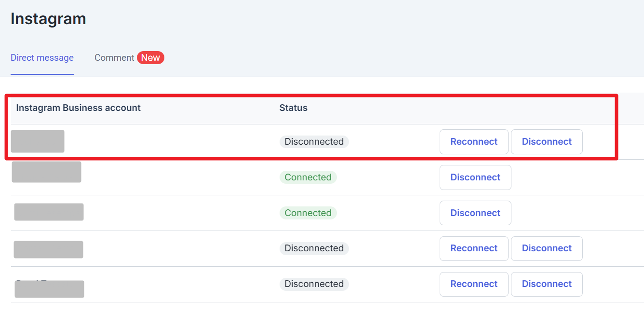Disconnect the fourth listed account
This screenshot has width=644, height=327.
click(547, 248)
